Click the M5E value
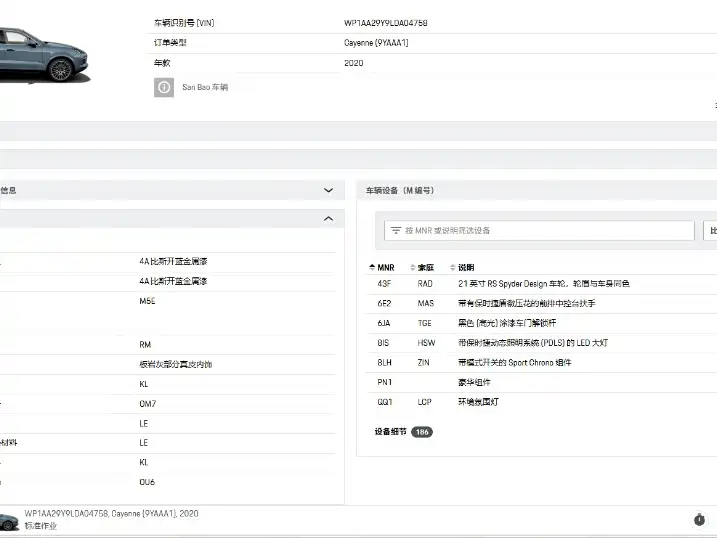The image size is (717, 538). [147, 301]
